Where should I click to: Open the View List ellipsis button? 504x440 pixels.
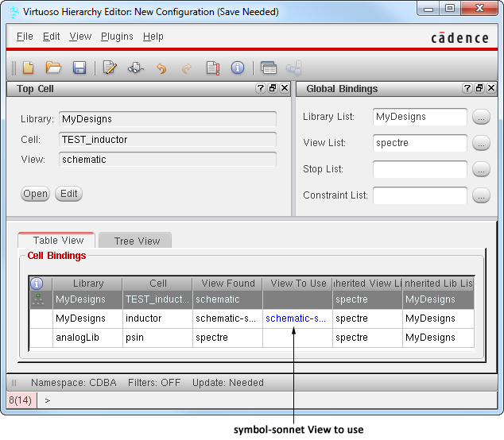pyautogui.click(x=481, y=144)
